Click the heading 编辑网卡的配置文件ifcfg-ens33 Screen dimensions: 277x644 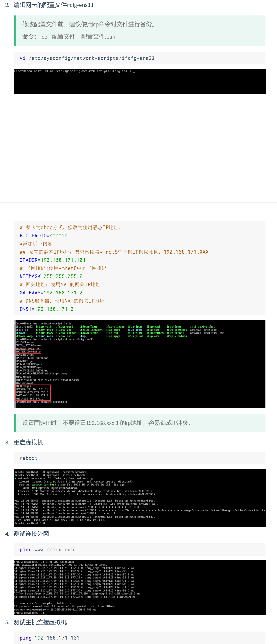click(x=54, y=5)
